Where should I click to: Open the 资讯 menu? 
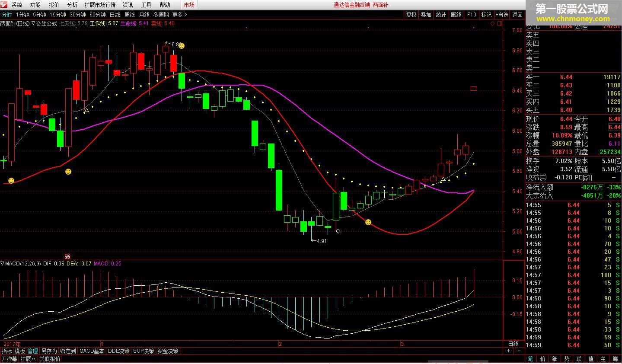click(x=128, y=5)
